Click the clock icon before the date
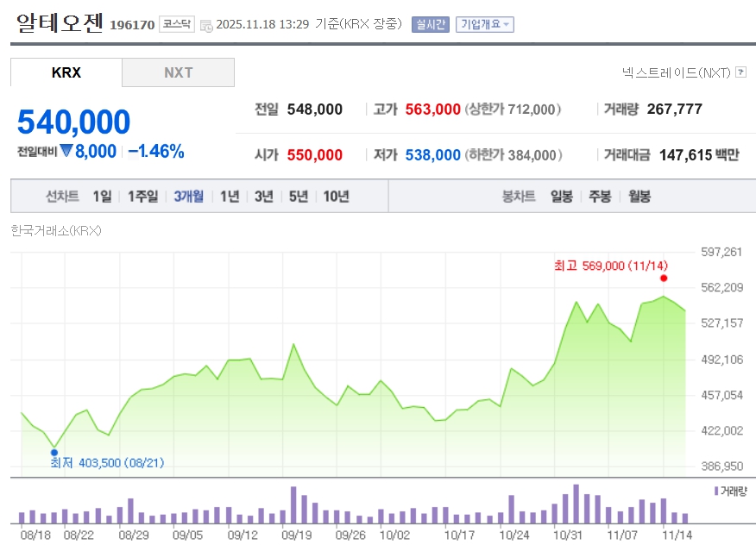This screenshot has width=756, height=551. pyautogui.click(x=206, y=25)
